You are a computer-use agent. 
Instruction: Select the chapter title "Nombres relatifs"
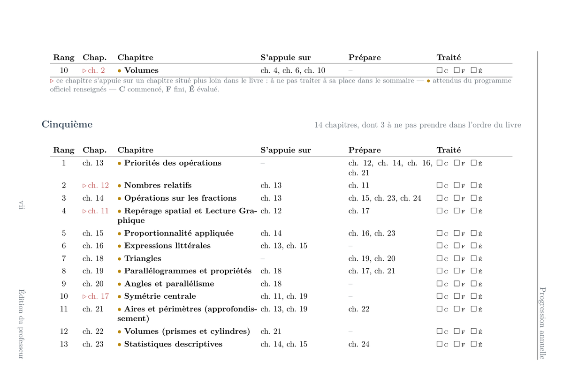(x=158, y=186)
